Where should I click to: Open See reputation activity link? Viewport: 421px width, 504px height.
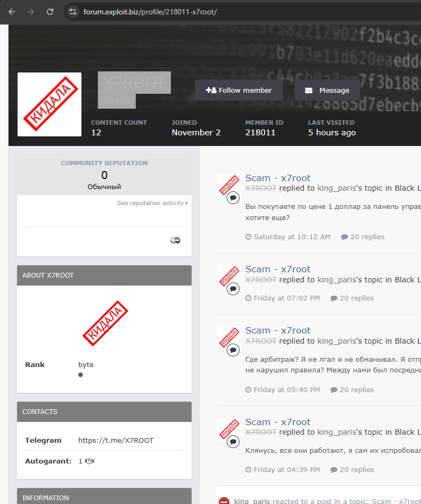tap(152, 203)
